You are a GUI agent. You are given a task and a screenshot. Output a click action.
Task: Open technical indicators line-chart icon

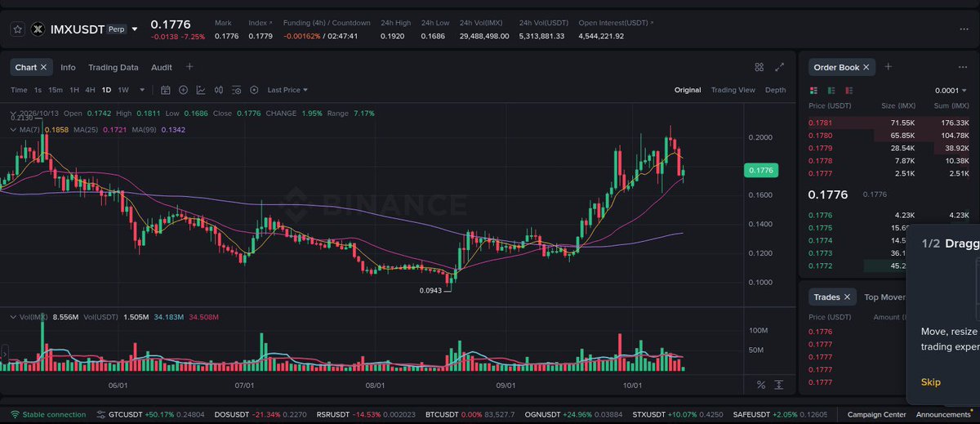tap(201, 90)
